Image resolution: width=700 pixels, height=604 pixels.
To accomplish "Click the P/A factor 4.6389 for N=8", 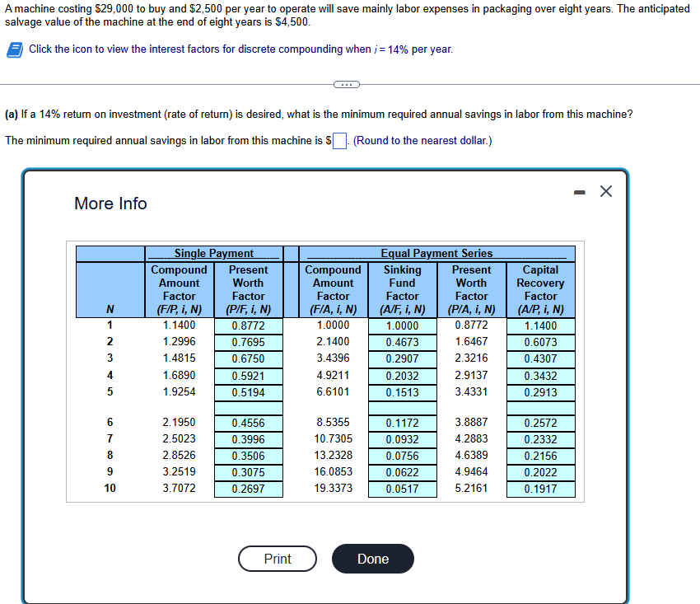I will tap(471, 456).
